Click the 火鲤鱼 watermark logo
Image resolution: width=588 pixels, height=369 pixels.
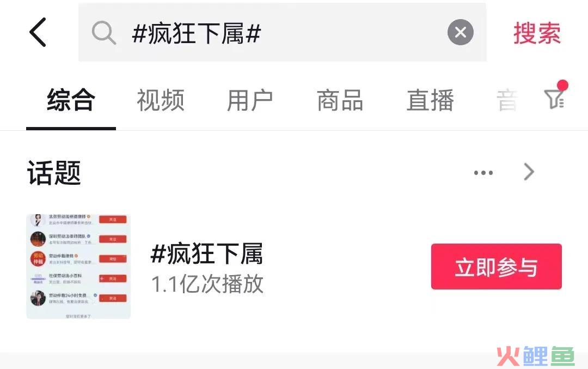pos(536,356)
